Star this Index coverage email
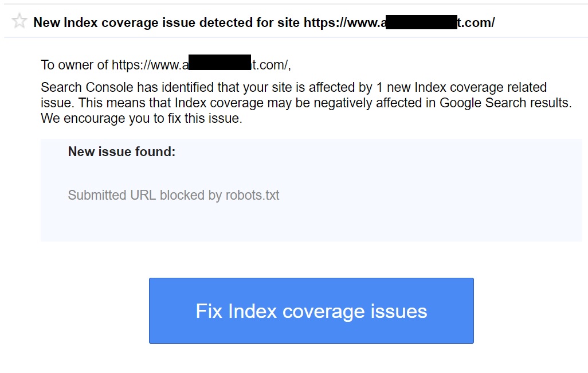 point(19,21)
